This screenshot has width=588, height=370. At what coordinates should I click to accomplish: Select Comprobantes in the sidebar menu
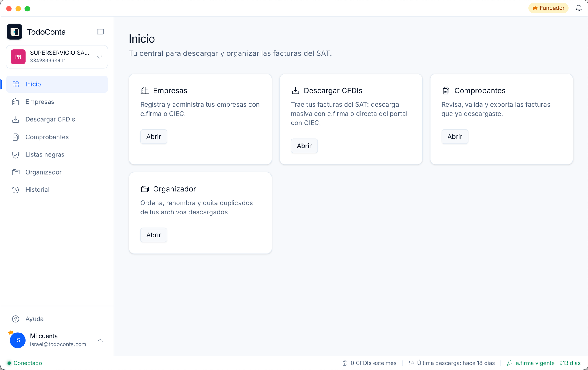[x=57, y=137]
